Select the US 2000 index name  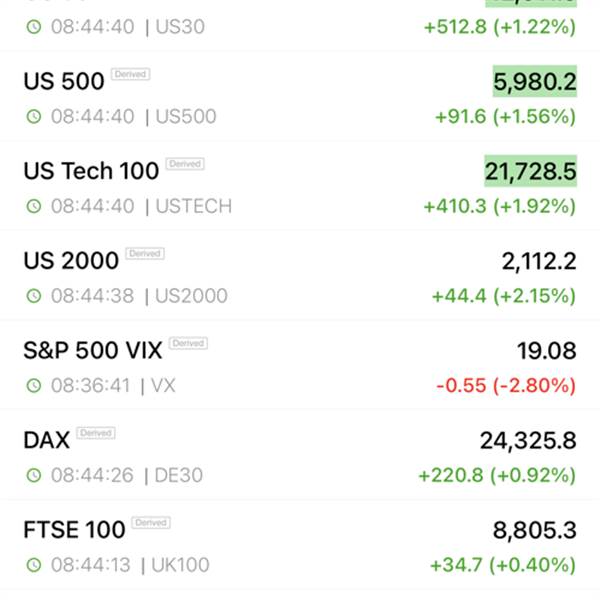pyautogui.click(x=71, y=261)
